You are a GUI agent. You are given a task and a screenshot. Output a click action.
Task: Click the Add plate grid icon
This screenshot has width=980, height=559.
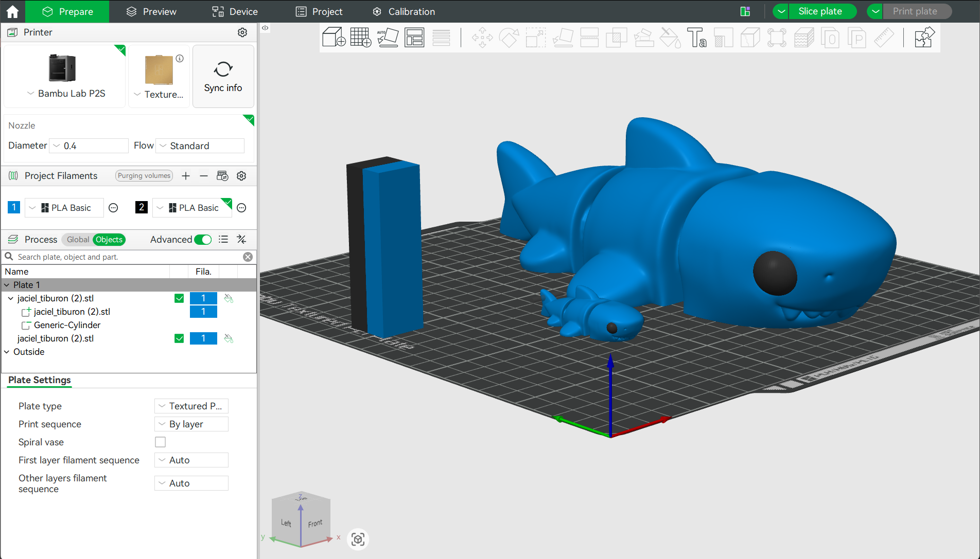[360, 38]
